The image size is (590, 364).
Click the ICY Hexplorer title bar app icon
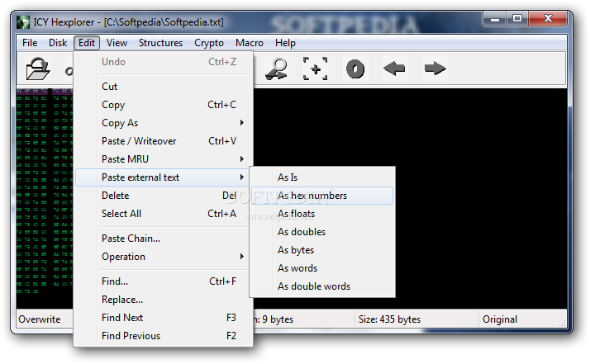(x=23, y=22)
